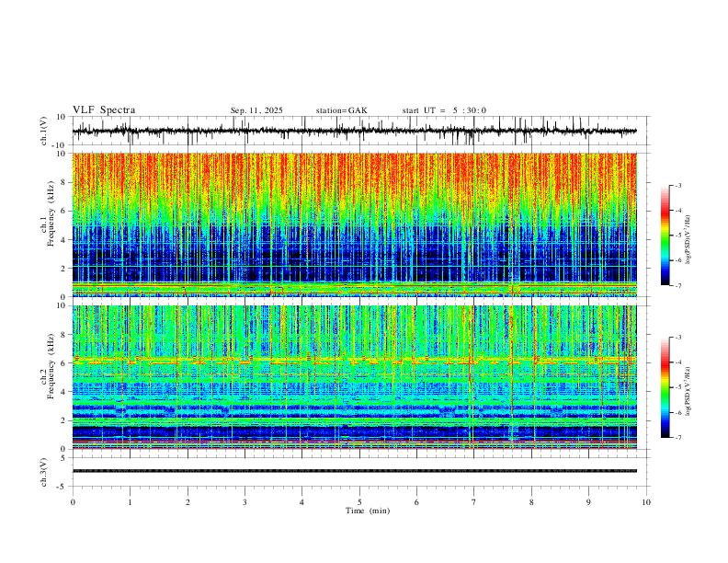Click the "-5" tick on lower colorbar
The image size is (728, 563).
678,387
